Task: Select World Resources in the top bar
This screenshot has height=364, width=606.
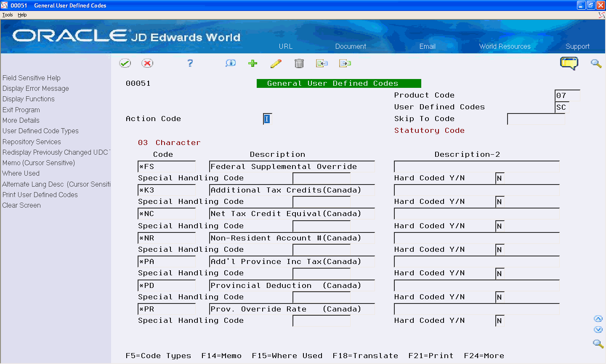Action: coord(504,46)
